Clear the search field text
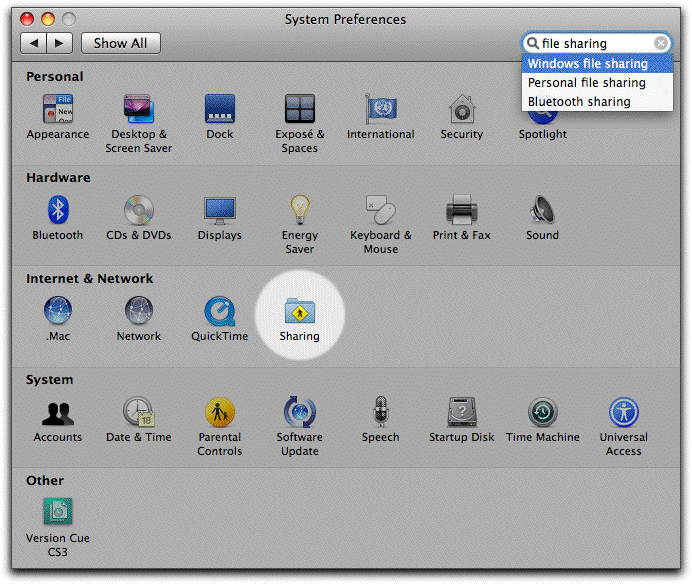This screenshot has width=692, height=584. tap(661, 44)
